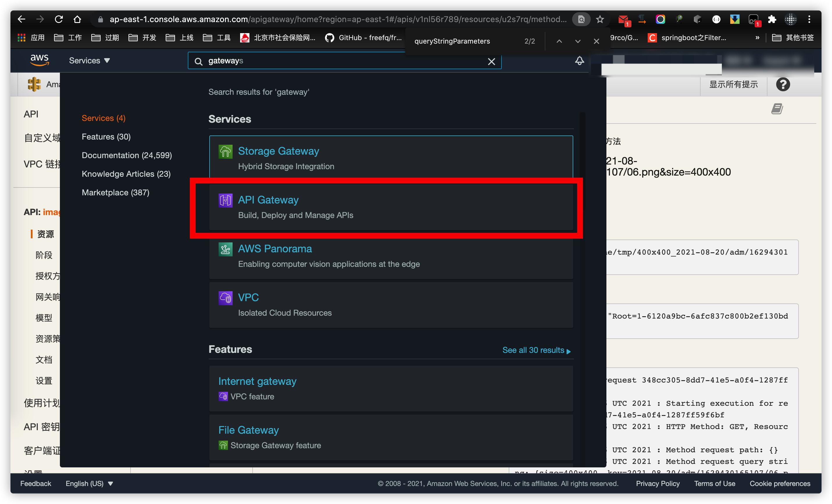Clear the AWS search box text
This screenshot has width=832, height=504.
[x=491, y=61]
